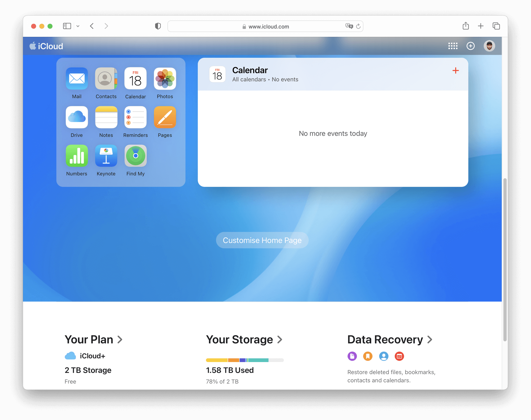
Task: Open the Numbers app icon
Action: coord(77,156)
